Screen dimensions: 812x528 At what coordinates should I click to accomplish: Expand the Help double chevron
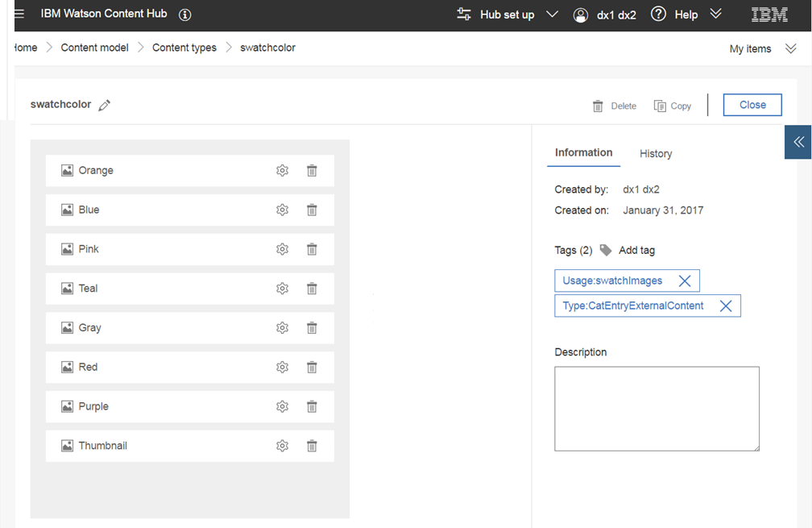pos(715,14)
